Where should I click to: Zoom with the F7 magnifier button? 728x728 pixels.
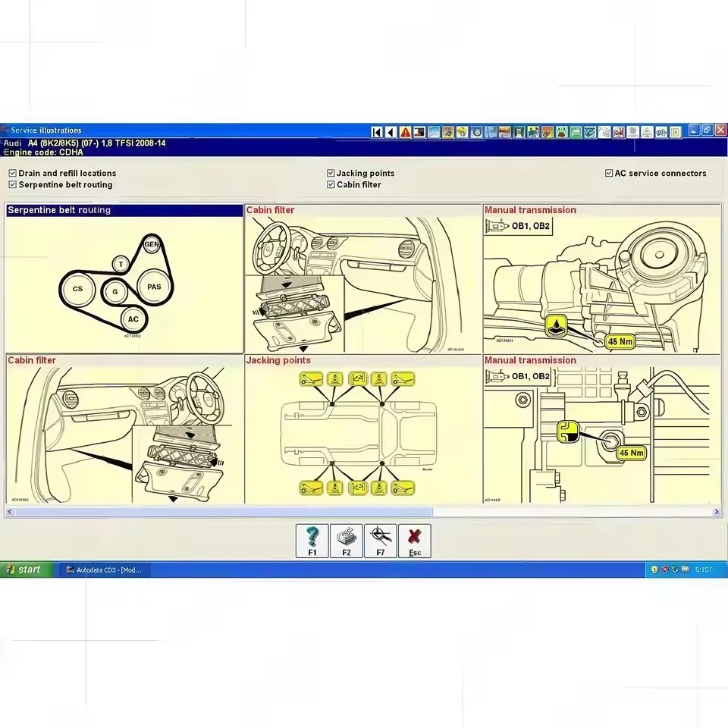point(381,541)
